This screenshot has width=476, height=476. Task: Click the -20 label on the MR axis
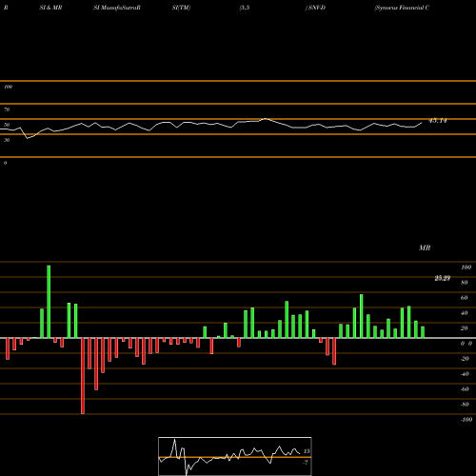465,359
